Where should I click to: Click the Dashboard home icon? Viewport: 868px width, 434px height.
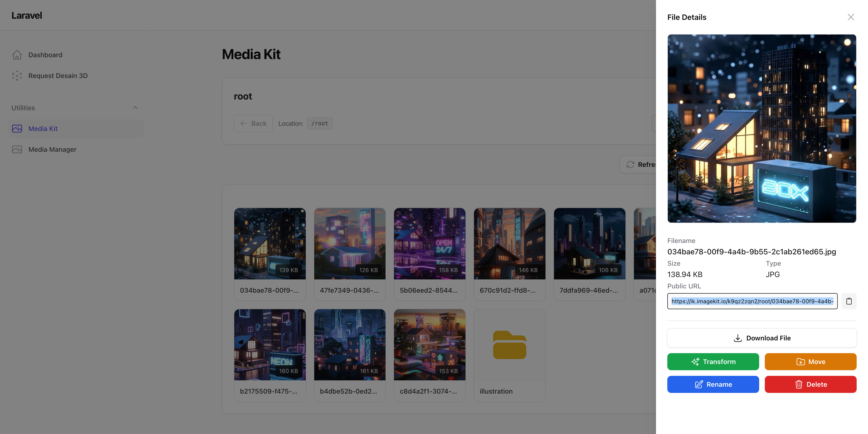tap(17, 55)
